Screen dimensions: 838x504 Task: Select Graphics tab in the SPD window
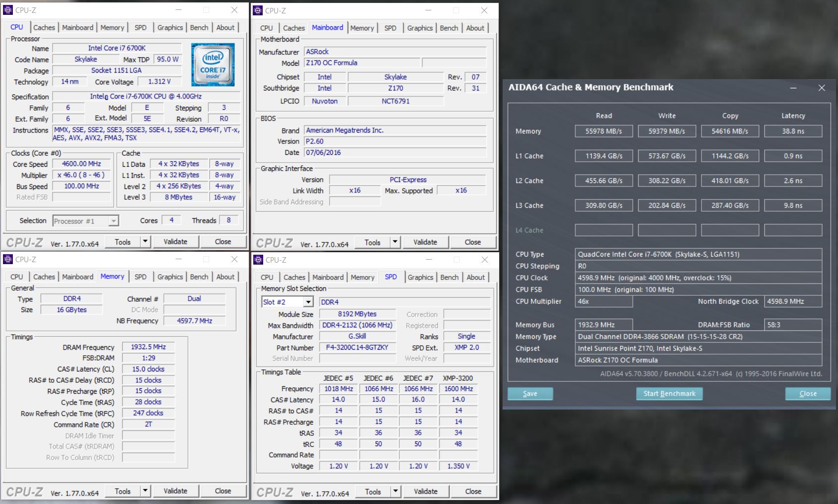point(420,277)
